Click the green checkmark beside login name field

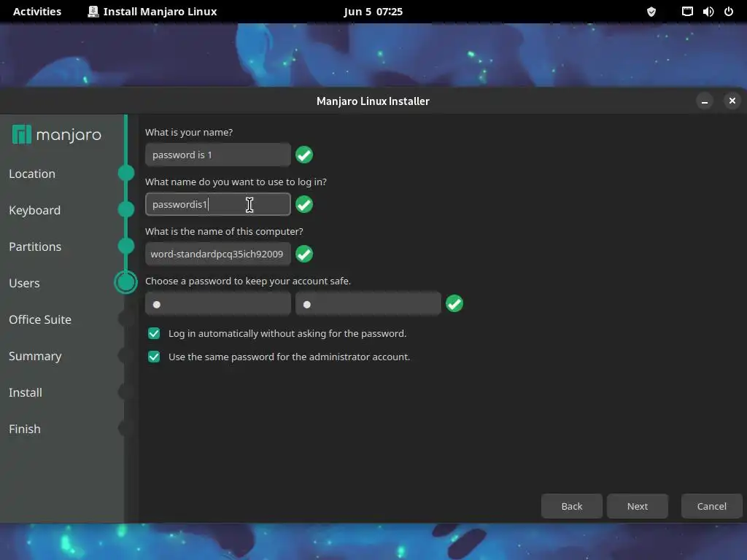point(304,204)
